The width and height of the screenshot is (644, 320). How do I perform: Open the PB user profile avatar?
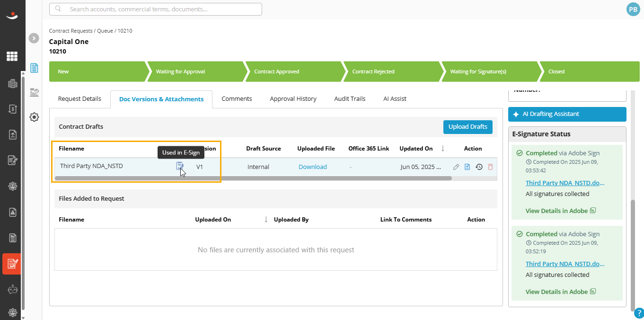coord(633,9)
